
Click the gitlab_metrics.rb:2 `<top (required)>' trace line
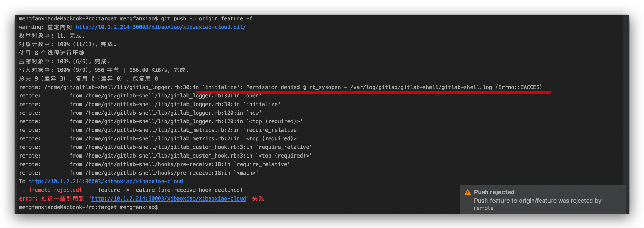tap(159, 139)
